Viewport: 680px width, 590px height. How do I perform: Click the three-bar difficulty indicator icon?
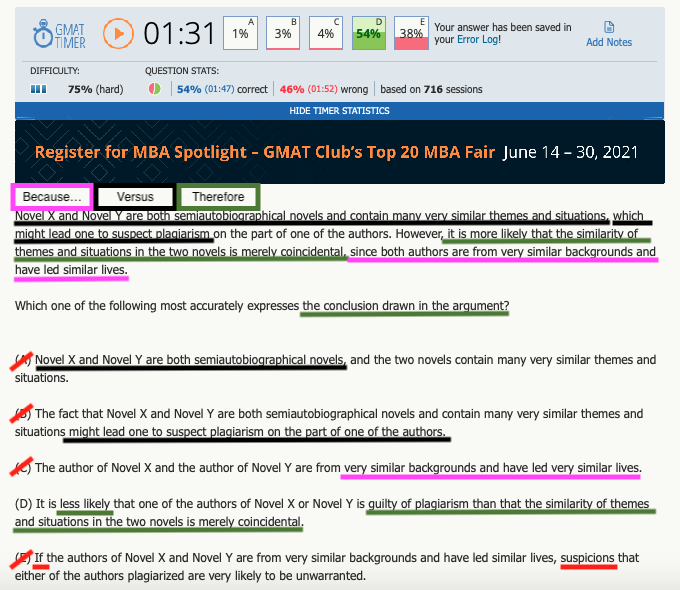tap(39, 89)
